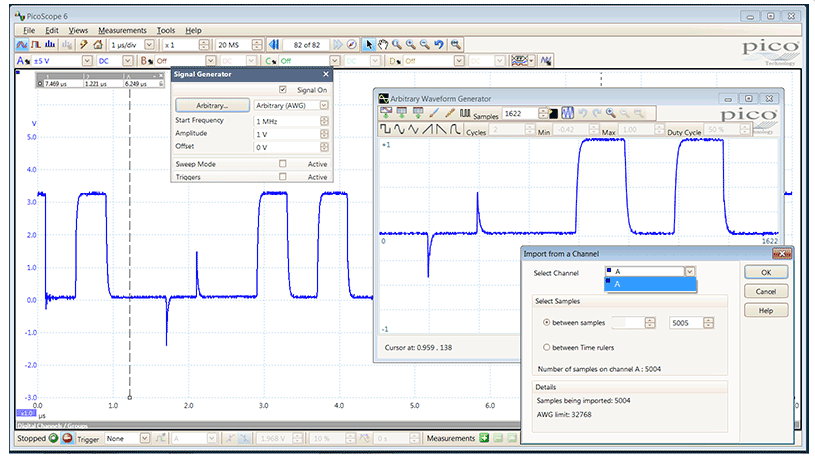Open the Help menu

193,30
